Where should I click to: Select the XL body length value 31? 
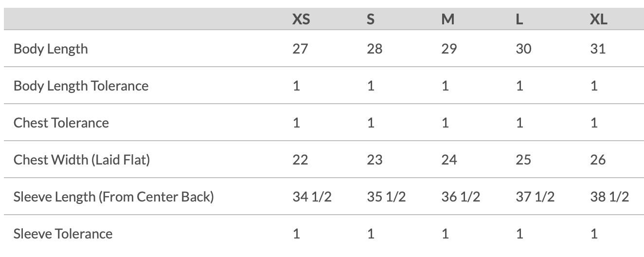coord(597,49)
